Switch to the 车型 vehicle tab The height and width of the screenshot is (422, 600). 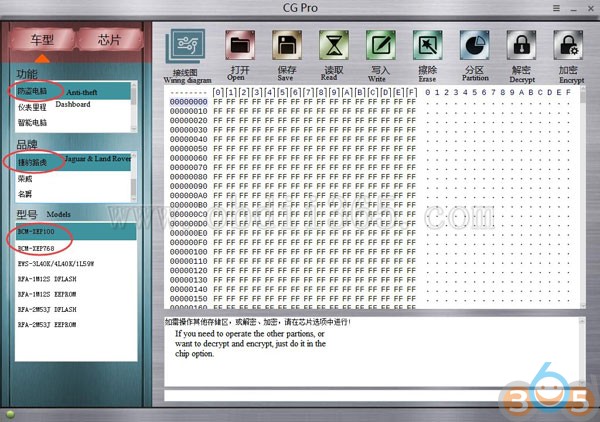(x=42, y=39)
